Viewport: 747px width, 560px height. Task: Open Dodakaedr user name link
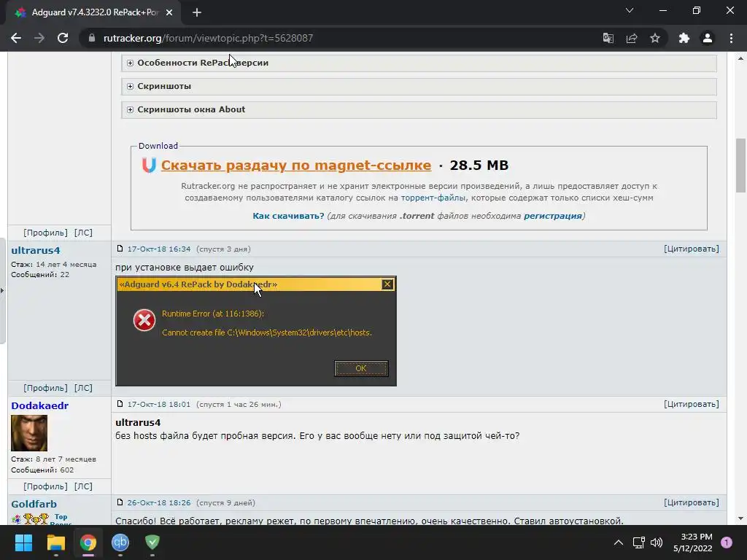pyautogui.click(x=40, y=405)
